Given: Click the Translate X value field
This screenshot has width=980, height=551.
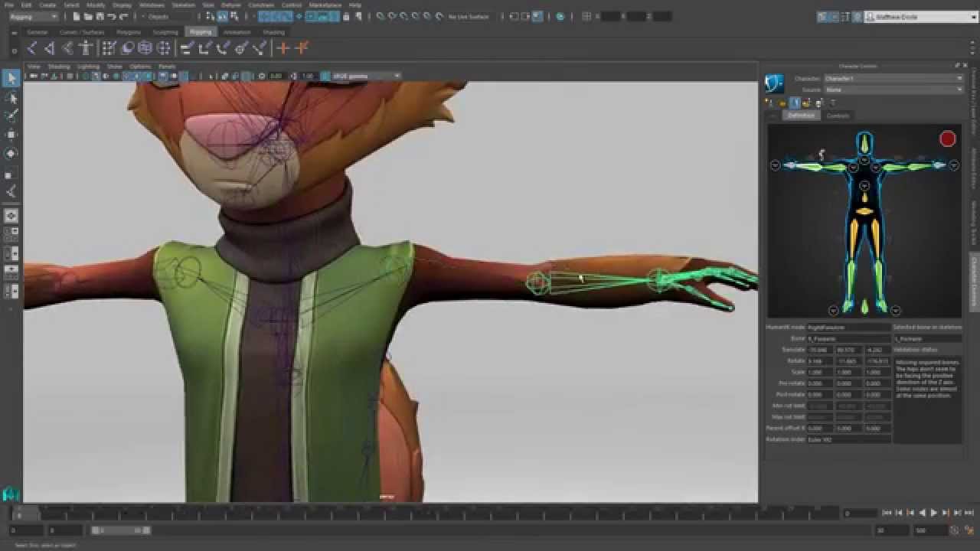Looking at the screenshot, I should point(820,350).
